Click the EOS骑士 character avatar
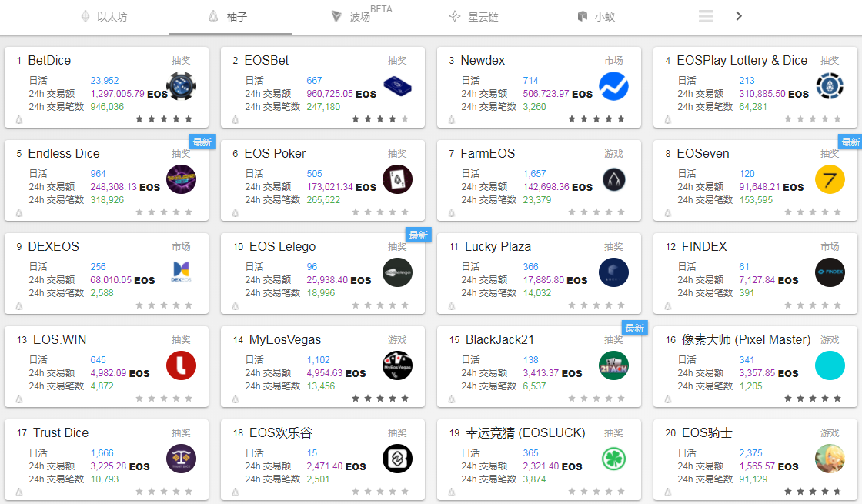Viewport: 862px width, 504px height. (830, 459)
